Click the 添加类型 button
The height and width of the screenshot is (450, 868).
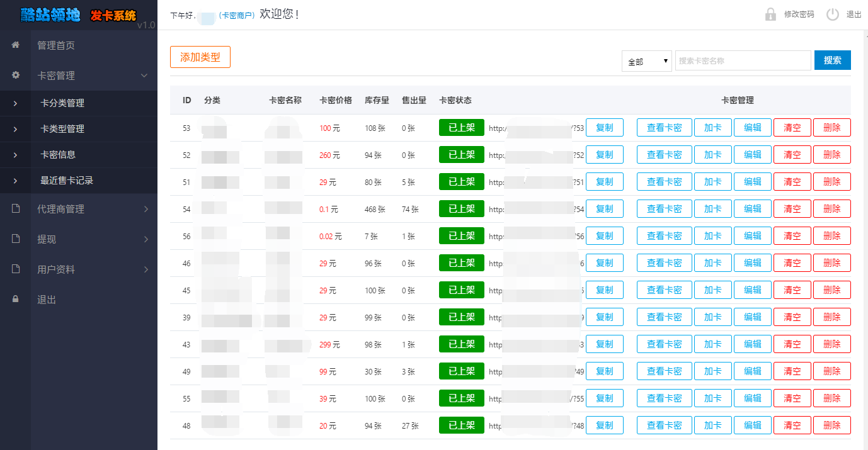click(200, 57)
